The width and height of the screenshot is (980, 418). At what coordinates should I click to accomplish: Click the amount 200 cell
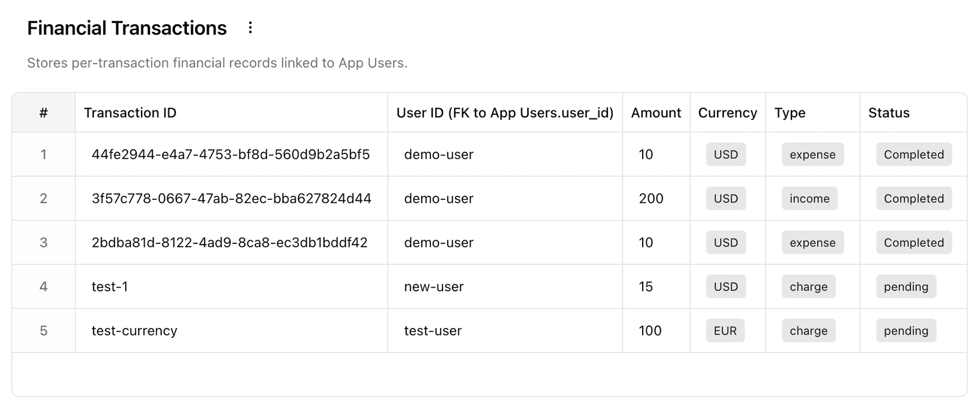pos(656,198)
